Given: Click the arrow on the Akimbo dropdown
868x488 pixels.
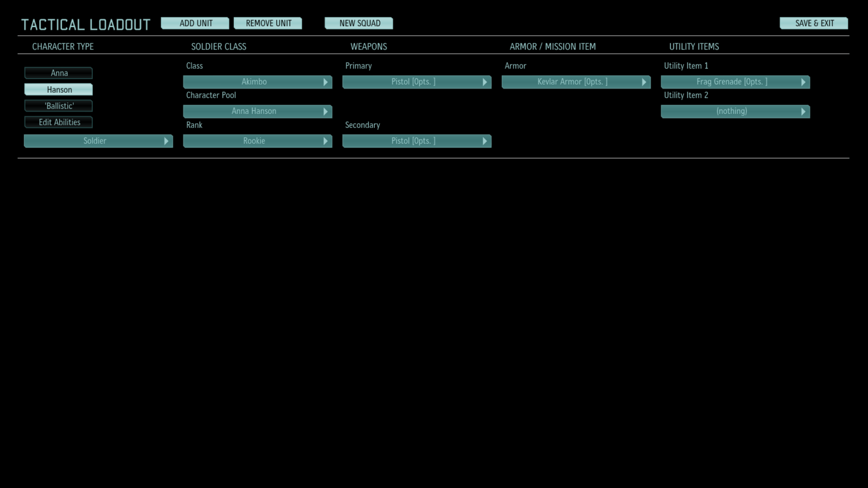Looking at the screenshot, I should point(325,82).
